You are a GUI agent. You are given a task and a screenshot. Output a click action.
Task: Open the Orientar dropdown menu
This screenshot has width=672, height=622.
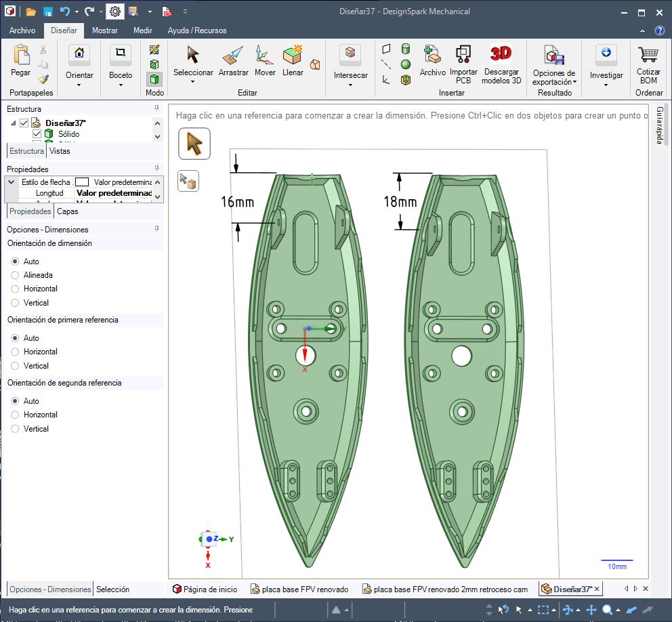coord(79,85)
